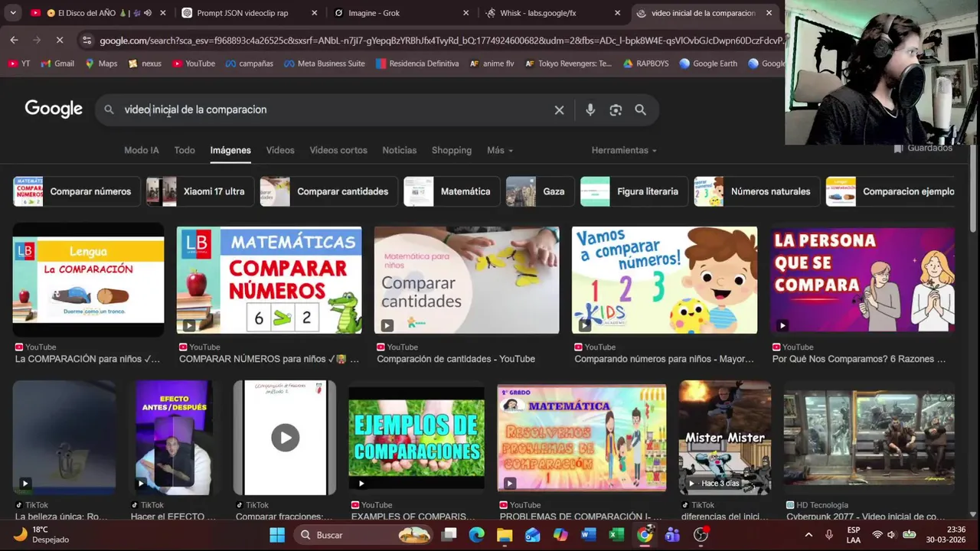Image resolution: width=980 pixels, height=551 pixels.
Task: Select the Números naturales filter chip
Action: point(756,191)
